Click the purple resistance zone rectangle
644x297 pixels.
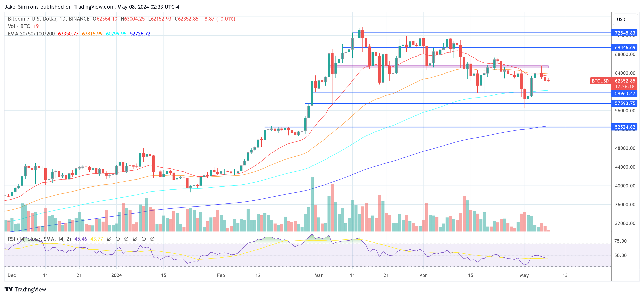439,67
